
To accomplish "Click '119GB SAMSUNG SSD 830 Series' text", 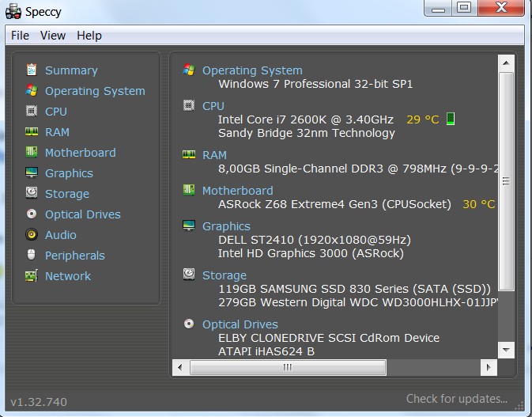I will pos(314,289).
